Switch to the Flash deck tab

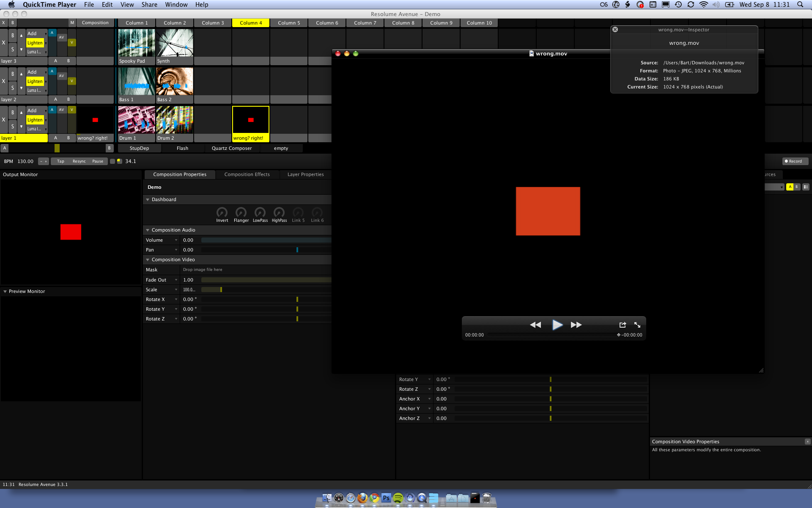click(182, 148)
